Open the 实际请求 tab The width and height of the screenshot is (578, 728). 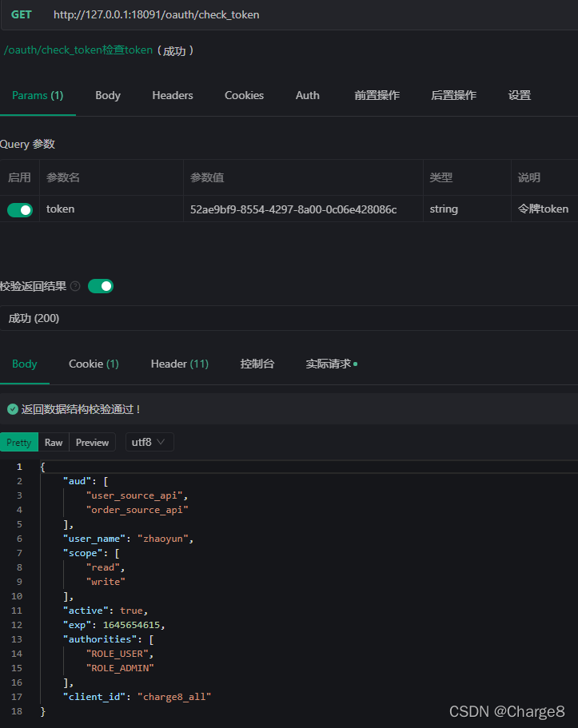pos(331,364)
